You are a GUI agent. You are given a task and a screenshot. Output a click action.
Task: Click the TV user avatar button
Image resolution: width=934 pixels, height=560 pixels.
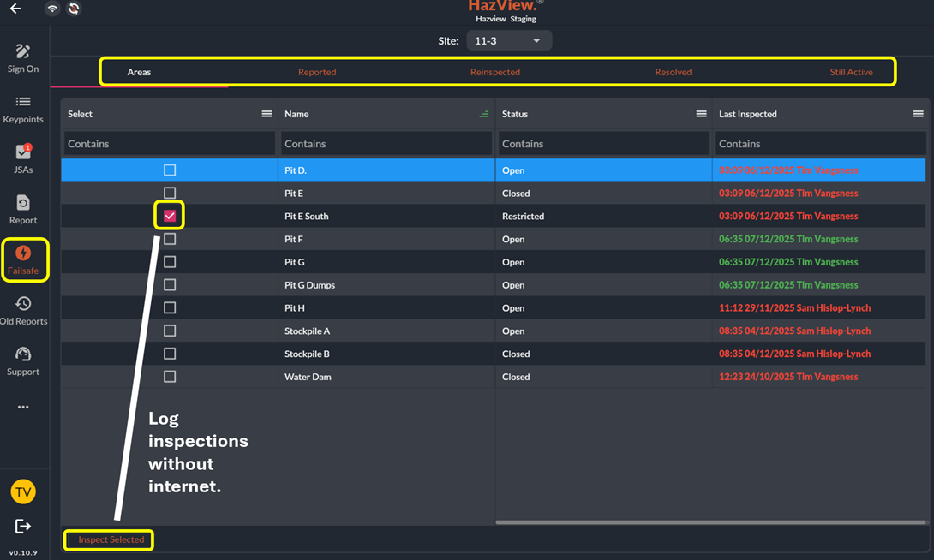tap(23, 492)
